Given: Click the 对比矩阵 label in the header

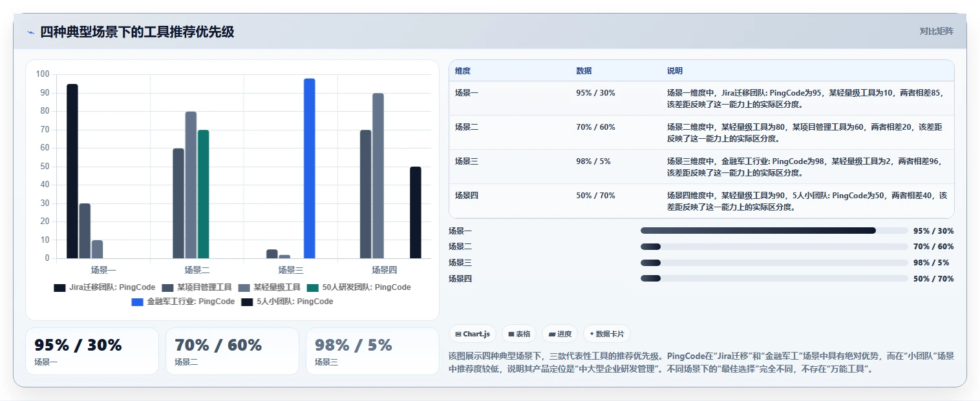Looking at the screenshot, I should pyautogui.click(x=936, y=31).
